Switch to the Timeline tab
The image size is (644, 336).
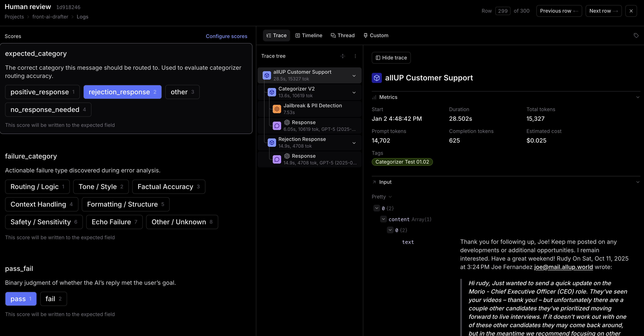pos(309,35)
